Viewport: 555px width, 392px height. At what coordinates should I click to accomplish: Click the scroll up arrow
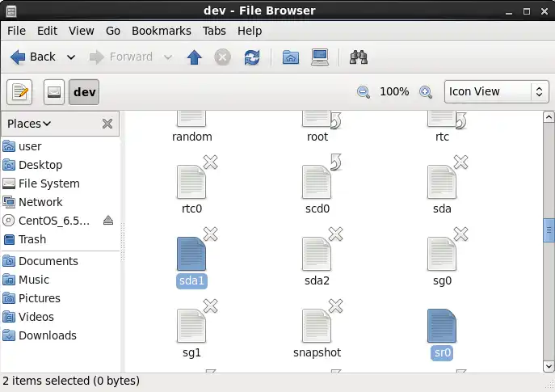549,117
